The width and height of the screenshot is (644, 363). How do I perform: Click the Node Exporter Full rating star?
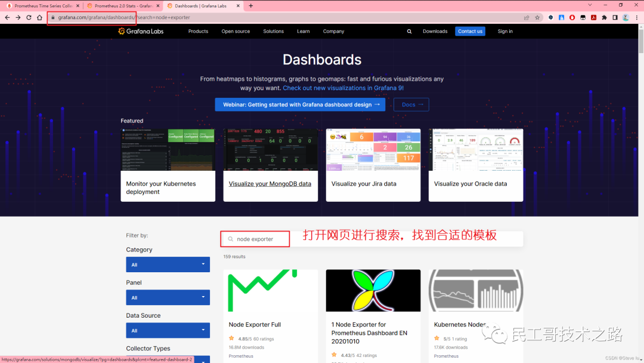pos(231,339)
